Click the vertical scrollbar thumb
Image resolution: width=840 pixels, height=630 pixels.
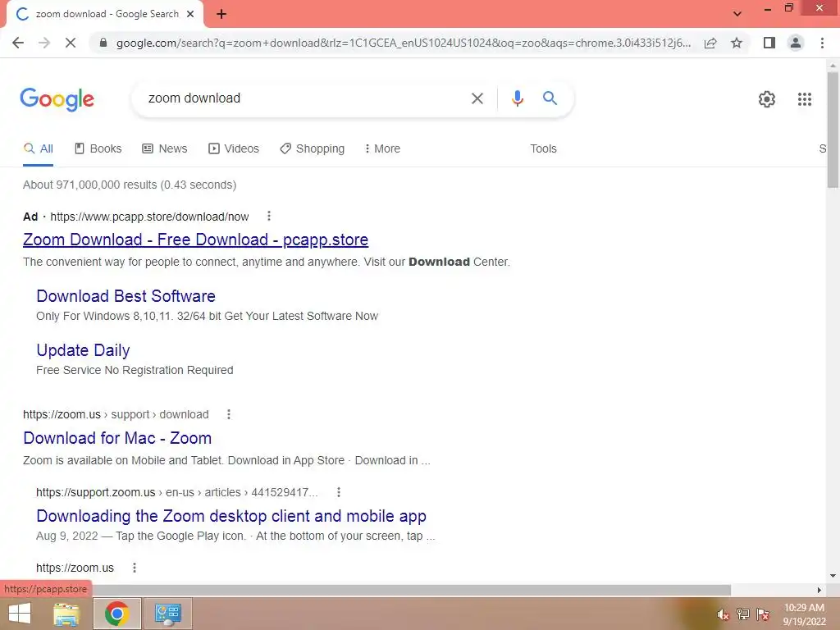(x=833, y=130)
